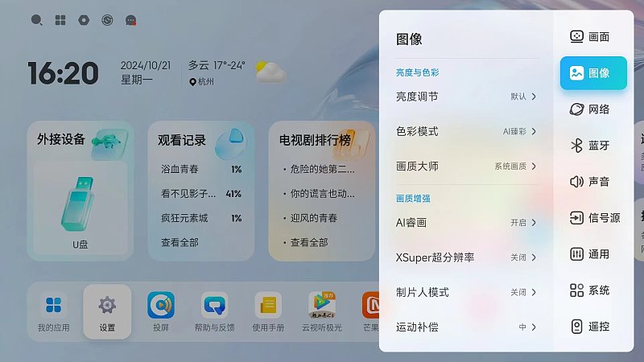The height and width of the screenshot is (362, 644).
Task: Select the 设置 gear tile
Action: (x=107, y=311)
